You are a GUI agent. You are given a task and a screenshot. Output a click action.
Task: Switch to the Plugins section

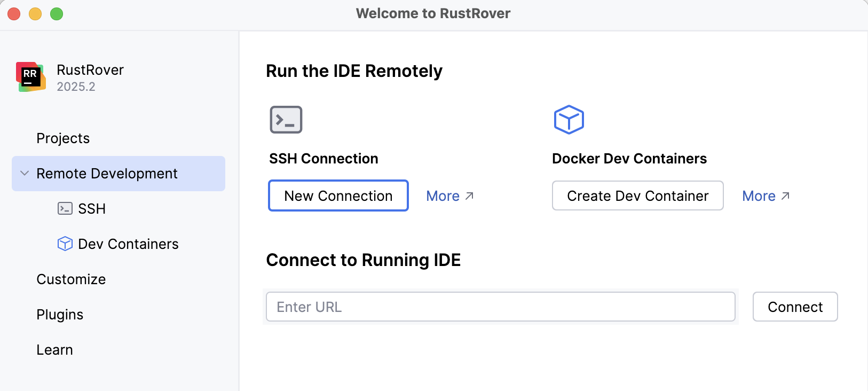coord(60,315)
